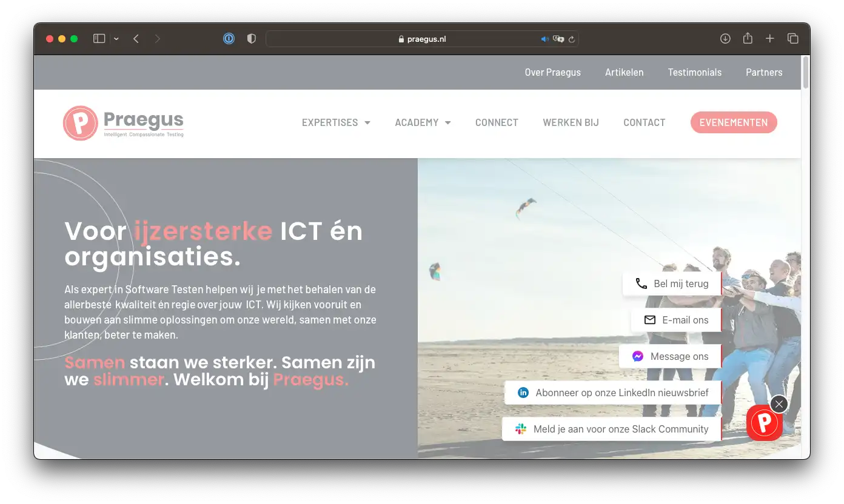Image resolution: width=844 pixels, height=504 pixels.
Task: Open a new tab with plus icon
Action: coord(770,39)
